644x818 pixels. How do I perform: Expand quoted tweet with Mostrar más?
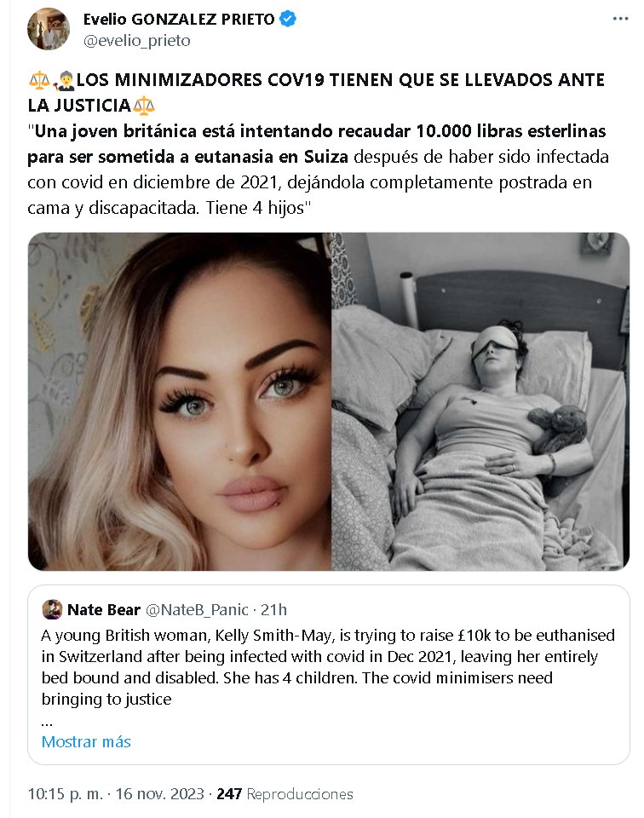(86, 741)
